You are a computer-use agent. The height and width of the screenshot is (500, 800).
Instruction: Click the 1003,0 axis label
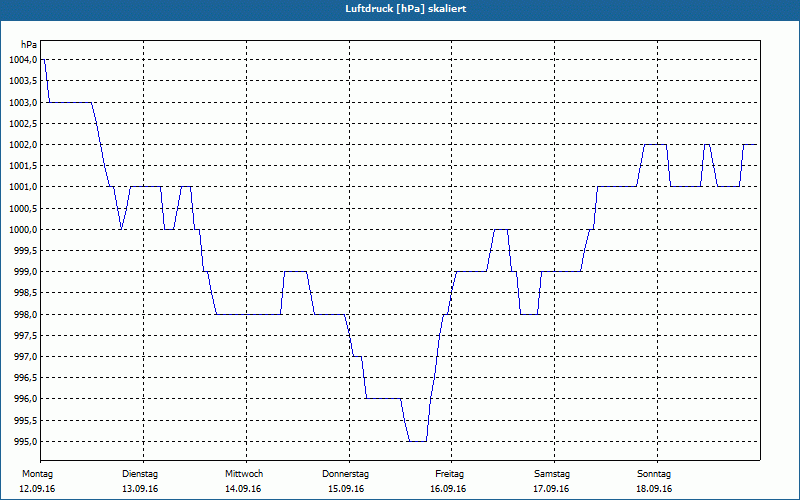tap(23, 102)
